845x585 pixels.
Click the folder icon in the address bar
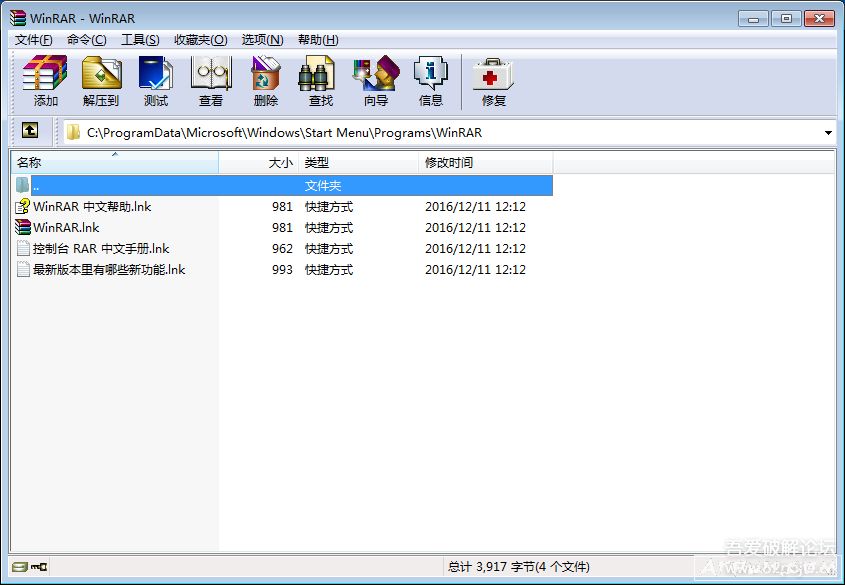coord(73,132)
